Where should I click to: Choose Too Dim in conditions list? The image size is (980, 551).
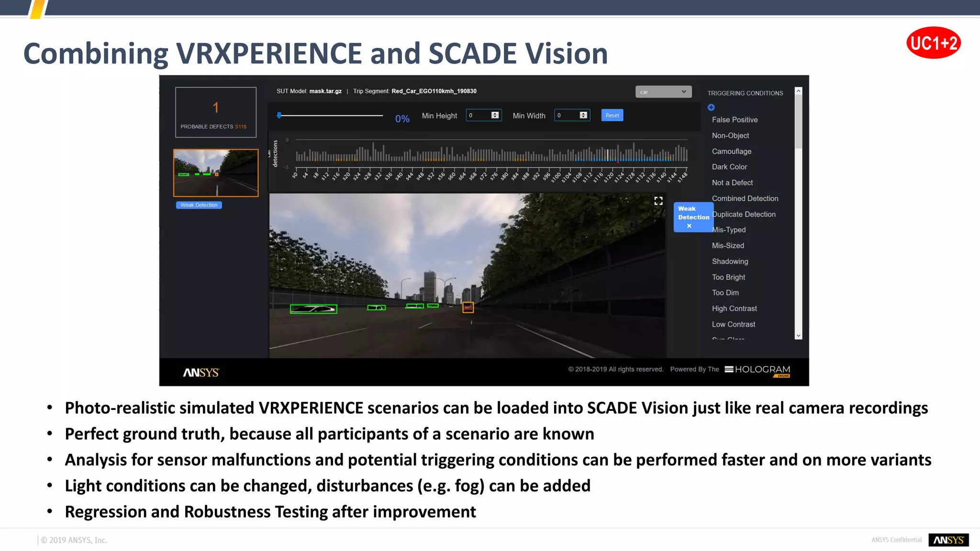point(725,293)
